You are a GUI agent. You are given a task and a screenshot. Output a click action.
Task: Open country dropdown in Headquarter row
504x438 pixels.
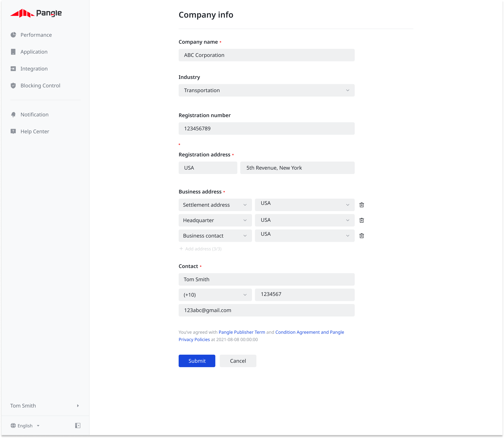[304, 220]
